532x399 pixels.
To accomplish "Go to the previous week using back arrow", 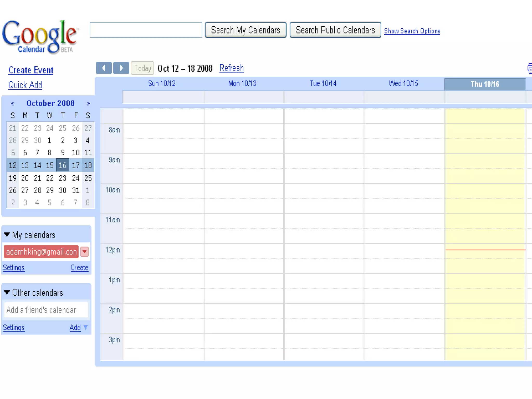I will point(104,68).
